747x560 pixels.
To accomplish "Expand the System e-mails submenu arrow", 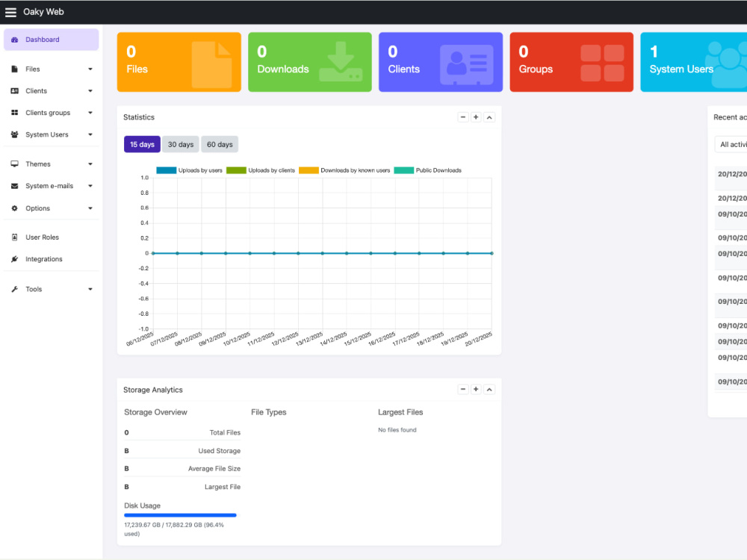I will pos(90,186).
